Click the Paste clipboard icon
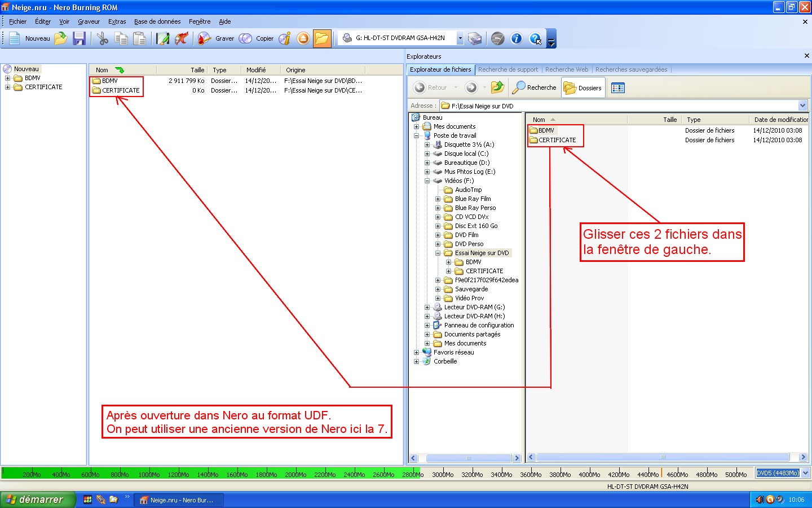 (x=139, y=38)
